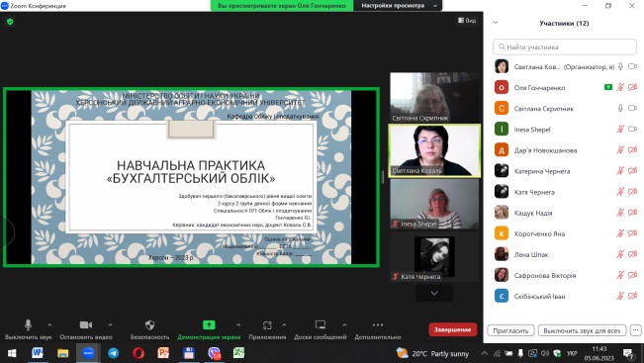Launch Opera browser from the taskbar
Image resolution: width=644 pixels, height=363 pixels.
pos(138,353)
